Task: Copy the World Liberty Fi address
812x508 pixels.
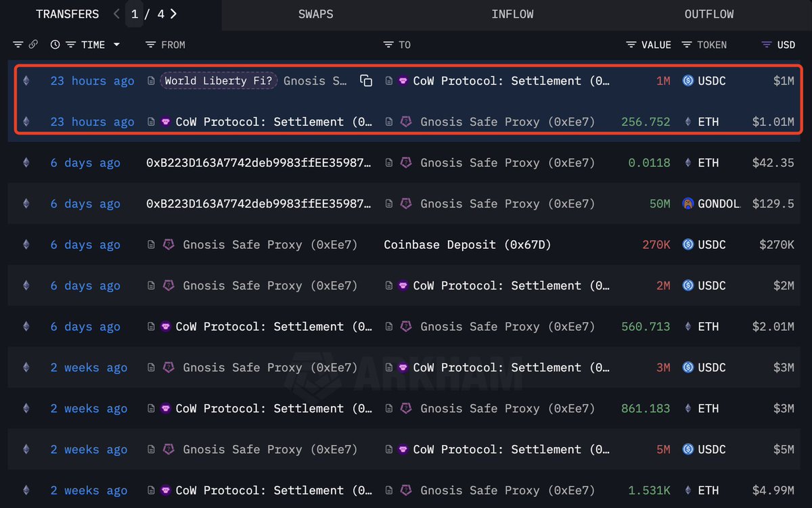Action: (366, 81)
